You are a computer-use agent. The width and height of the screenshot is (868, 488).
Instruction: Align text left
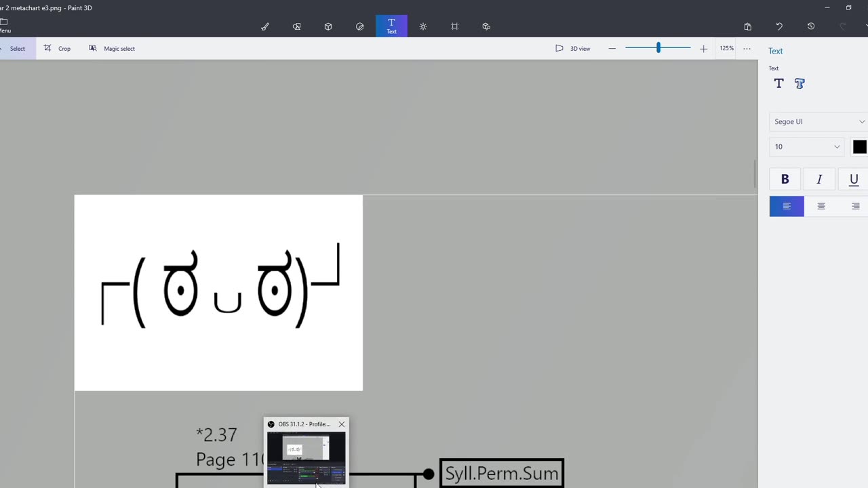point(787,206)
